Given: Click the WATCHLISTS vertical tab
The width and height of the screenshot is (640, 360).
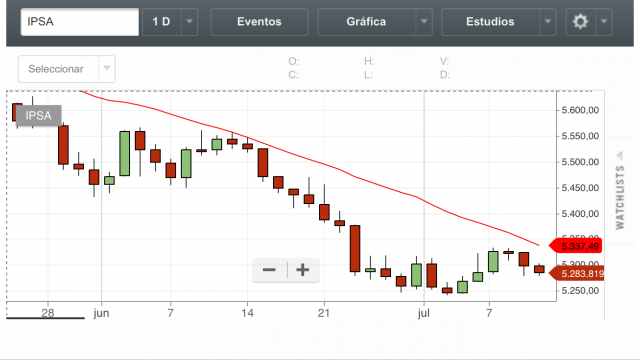Looking at the screenshot, I should click(620, 197).
